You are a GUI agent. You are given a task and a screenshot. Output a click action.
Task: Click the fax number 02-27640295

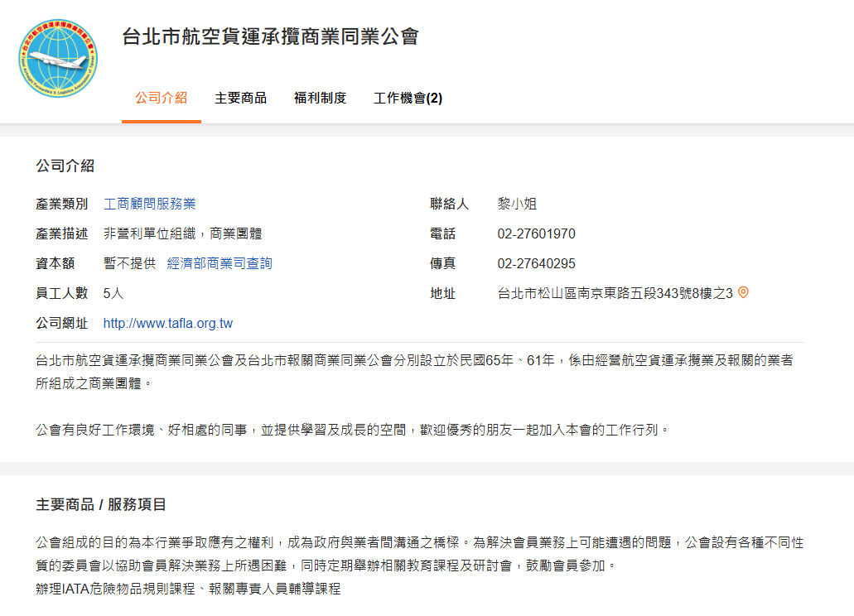pos(536,263)
